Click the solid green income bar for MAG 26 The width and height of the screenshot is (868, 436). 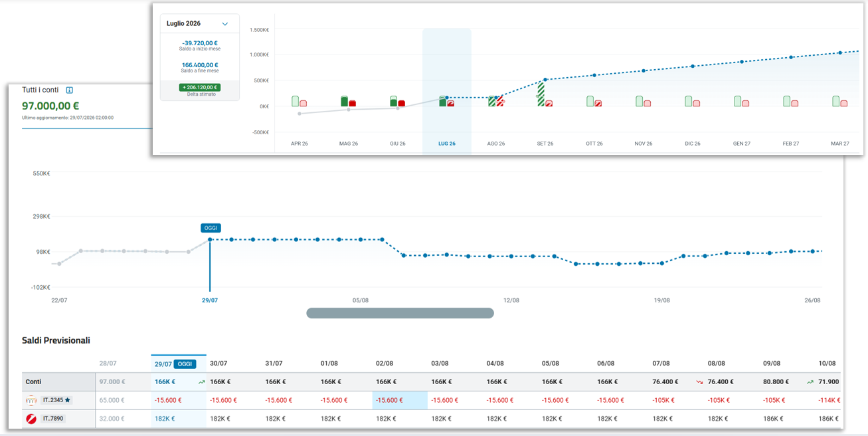pos(345,101)
